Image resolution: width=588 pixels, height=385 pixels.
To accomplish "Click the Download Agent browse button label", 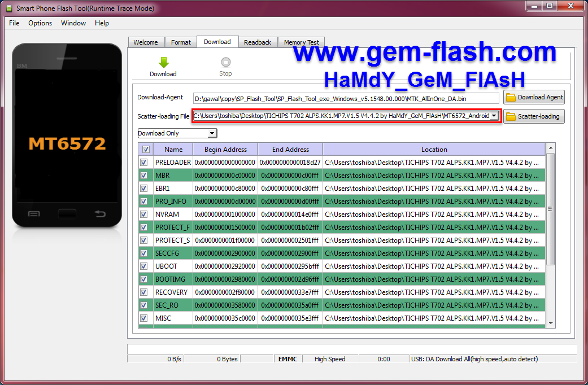I will (541, 98).
